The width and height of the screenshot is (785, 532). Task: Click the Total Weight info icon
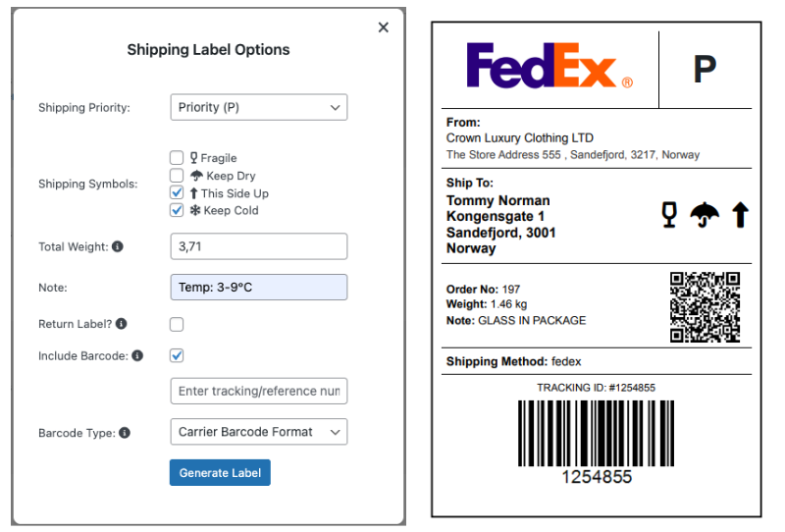pyautogui.click(x=118, y=246)
